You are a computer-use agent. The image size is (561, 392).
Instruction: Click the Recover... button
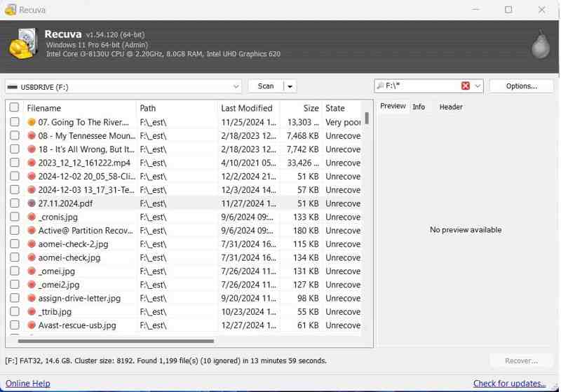coord(521,361)
